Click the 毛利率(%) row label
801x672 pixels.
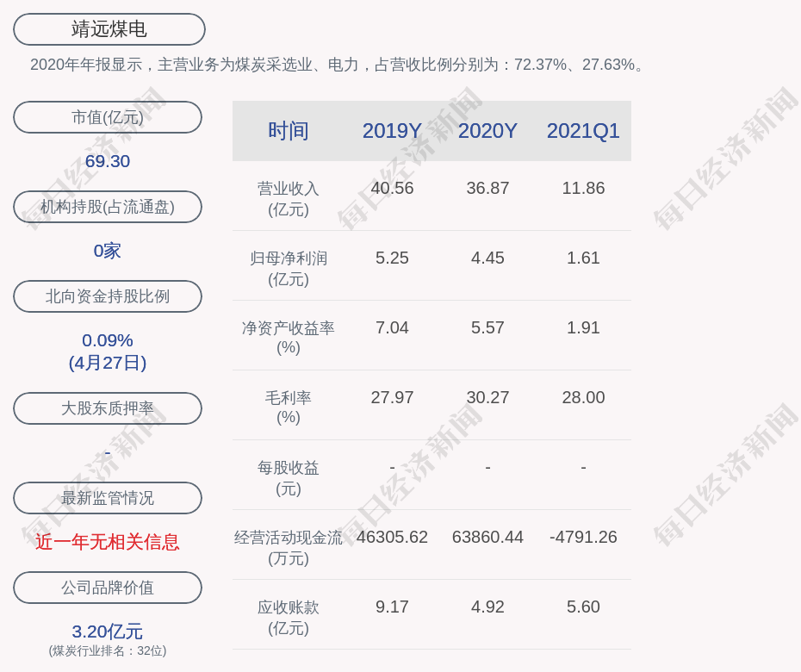click(x=288, y=408)
